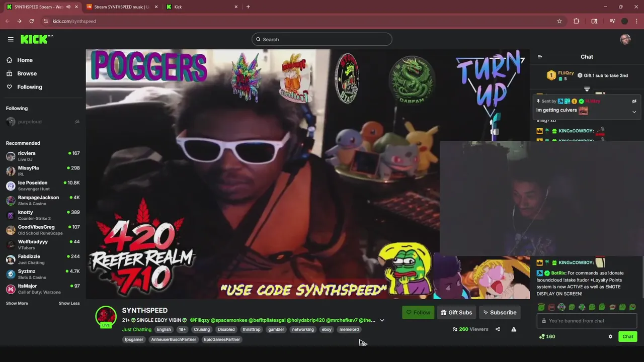Focus the Kick search box

coord(322,39)
